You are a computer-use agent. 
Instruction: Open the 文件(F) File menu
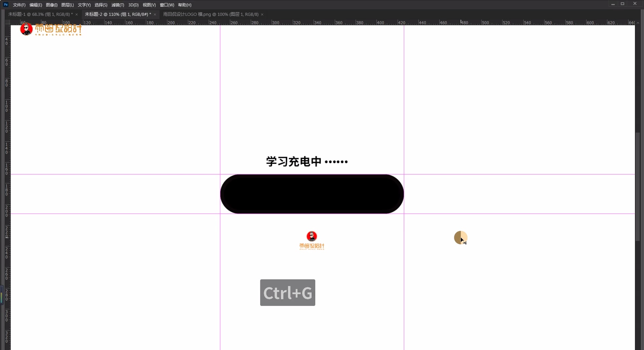[x=18, y=5]
